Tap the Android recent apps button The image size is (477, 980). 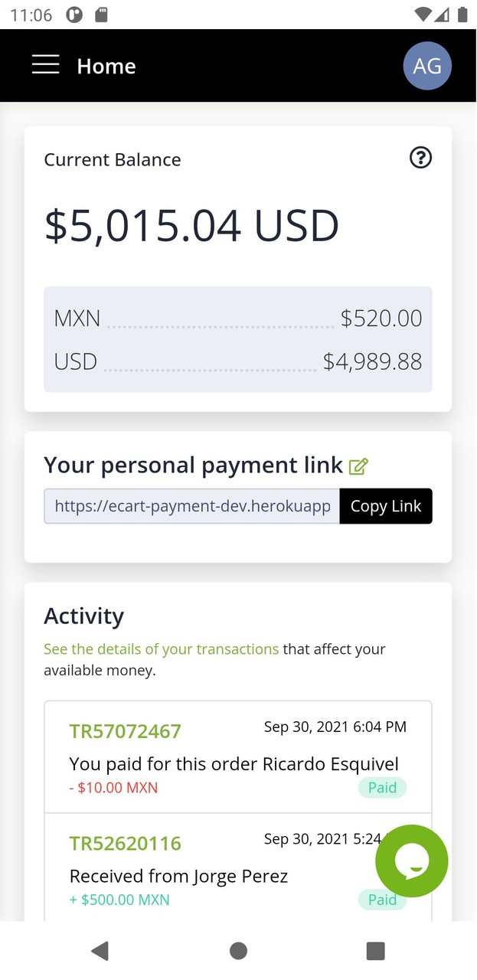376,951
